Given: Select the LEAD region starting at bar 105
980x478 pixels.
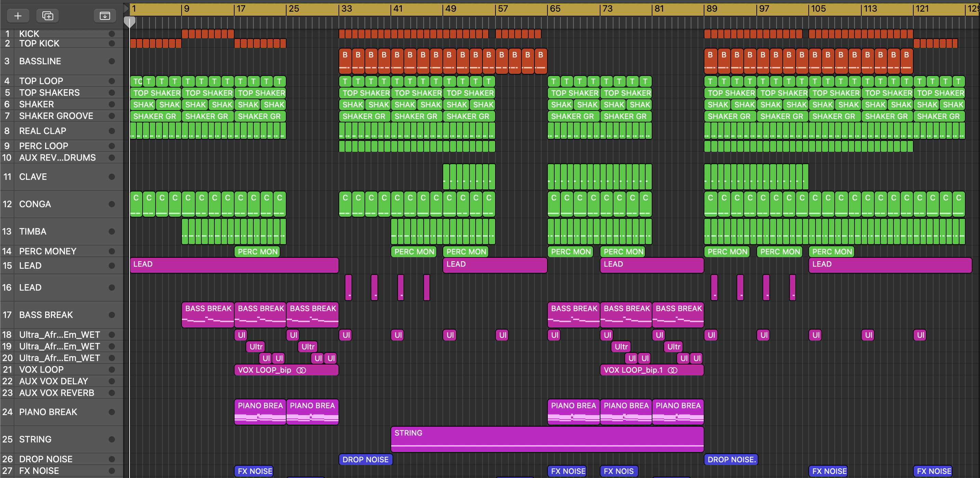Looking at the screenshot, I should (x=890, y=265).
